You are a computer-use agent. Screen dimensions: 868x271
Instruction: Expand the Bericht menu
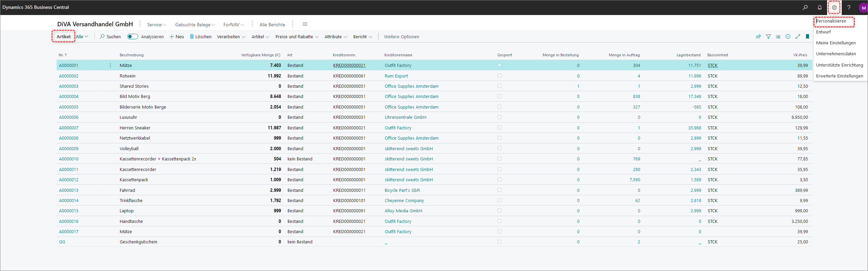363,37
